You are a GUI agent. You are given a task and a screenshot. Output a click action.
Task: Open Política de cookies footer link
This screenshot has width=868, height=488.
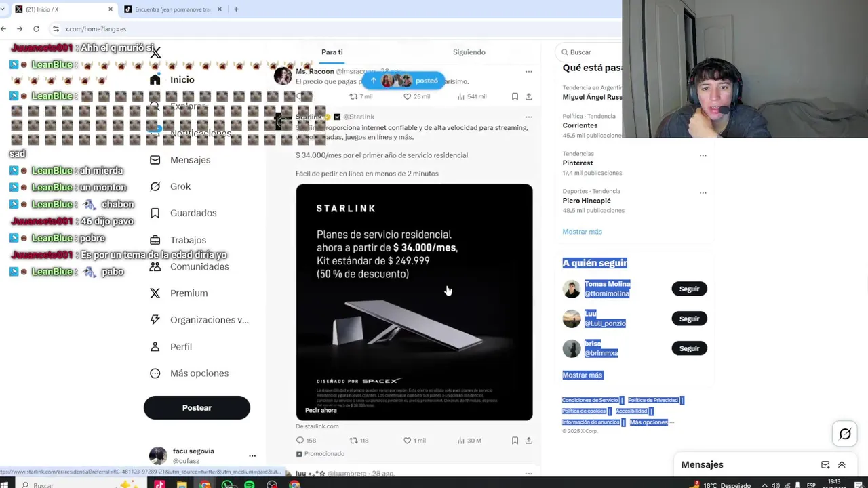pos(584,411)
